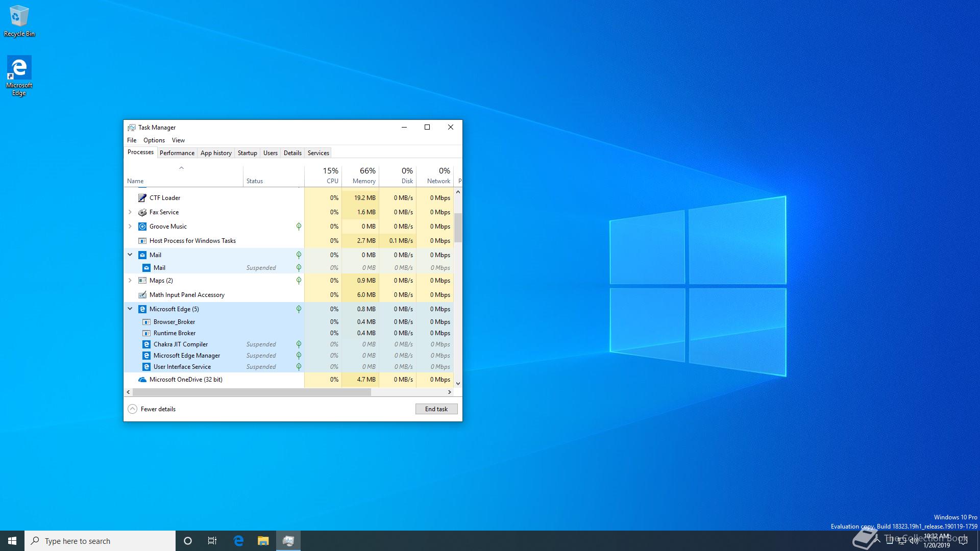The width and height of the screenshot is (980, 551).
Task: Click the Microsoft OneDrive cloud icon
Action: click(142, 380)
